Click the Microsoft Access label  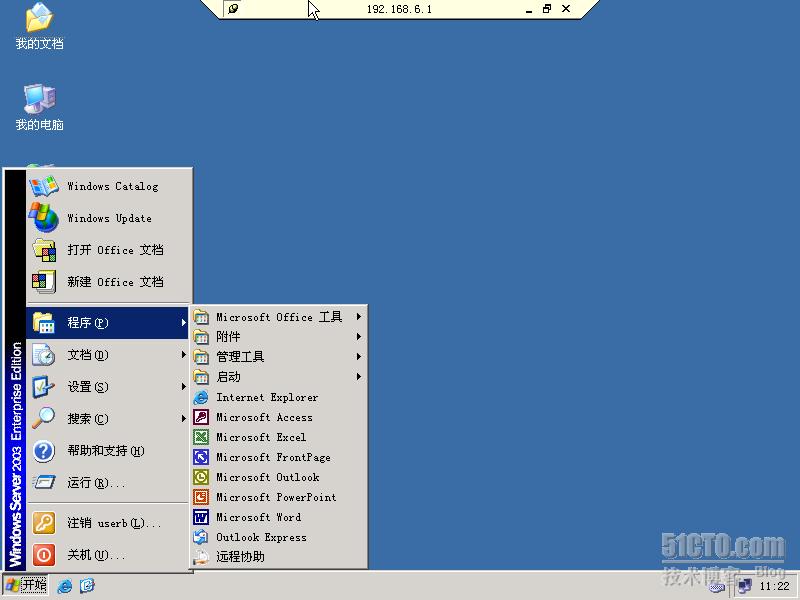pyautogui.click(x=264, y=417)
